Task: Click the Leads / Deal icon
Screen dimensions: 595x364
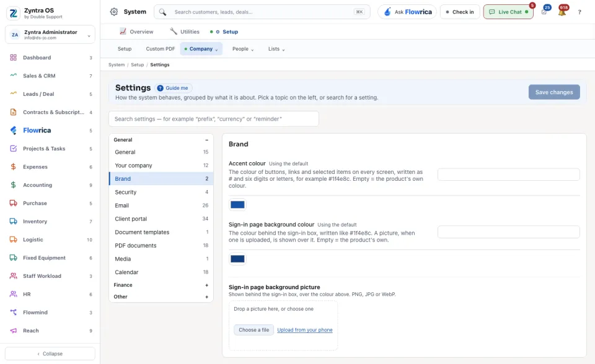Action: (x=13, y=93)
